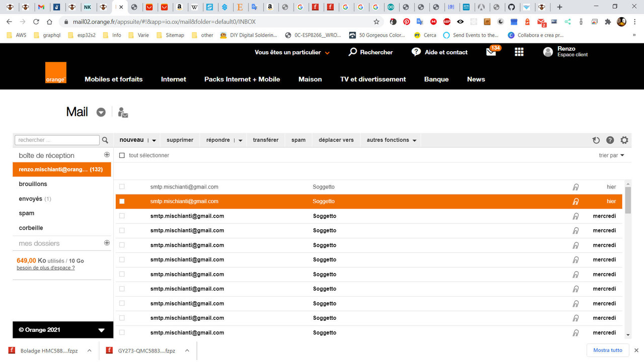The image size is (644, 362).
Task: Expand Vous êtes un particulier dropdown
Action: 292,52
